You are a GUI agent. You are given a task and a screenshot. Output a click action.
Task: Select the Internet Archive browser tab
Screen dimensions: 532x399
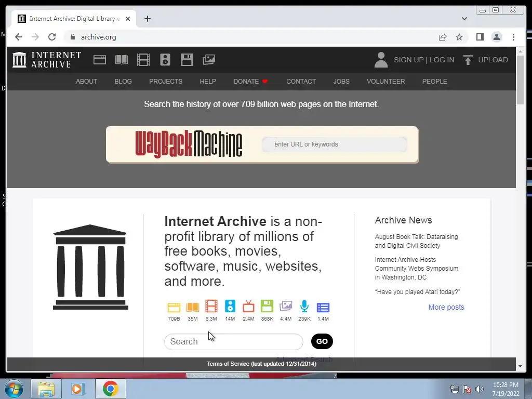[x=74, y=19]
